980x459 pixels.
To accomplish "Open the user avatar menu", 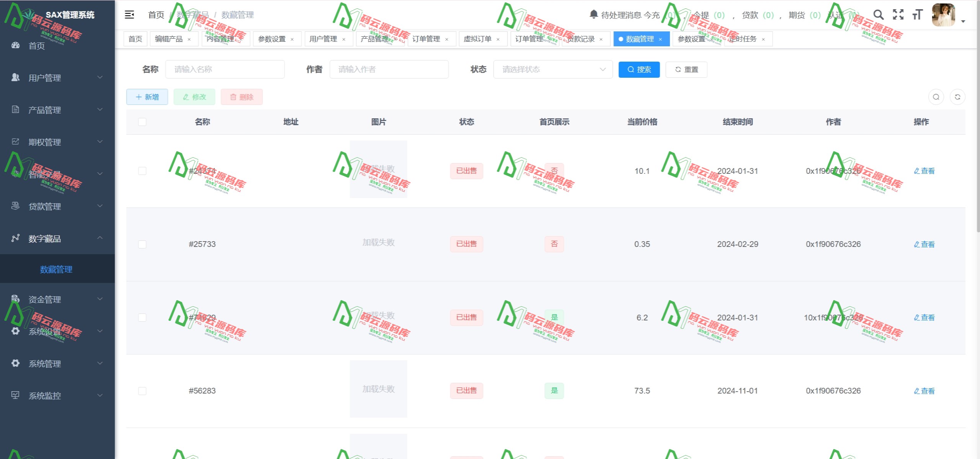I will click(x=944, y=15).
